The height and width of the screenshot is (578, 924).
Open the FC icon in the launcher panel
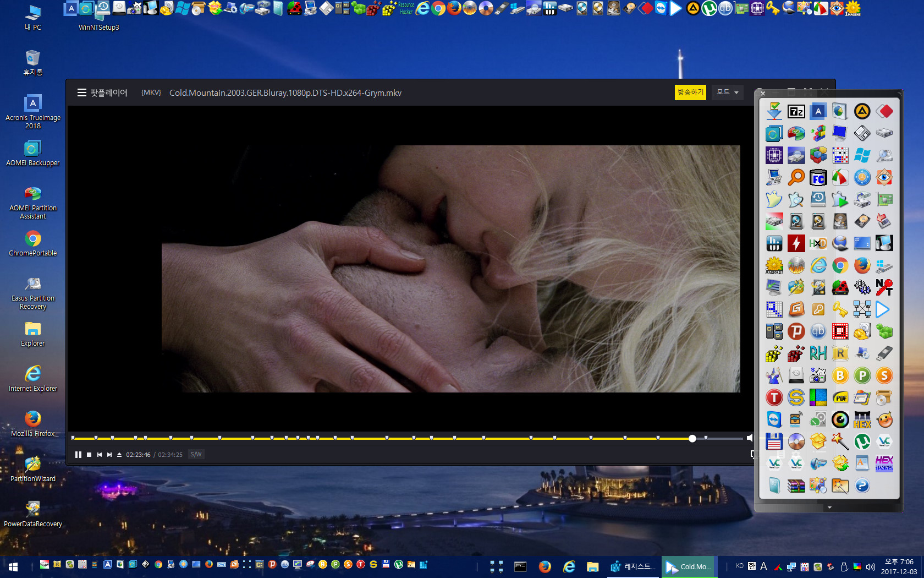818,177
